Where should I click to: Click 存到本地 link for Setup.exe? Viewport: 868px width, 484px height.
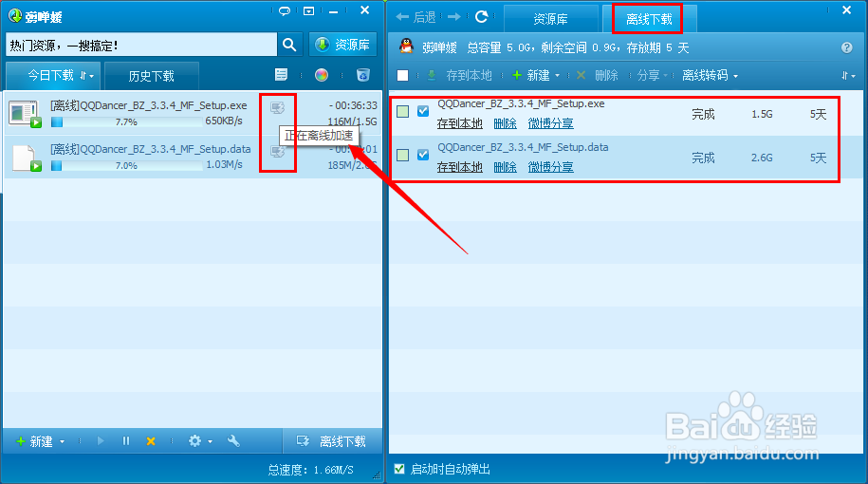[x=459, y=123]
